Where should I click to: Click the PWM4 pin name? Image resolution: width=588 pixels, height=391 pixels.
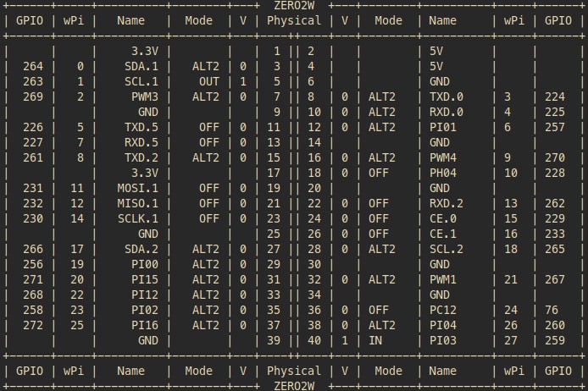point(443,157)
